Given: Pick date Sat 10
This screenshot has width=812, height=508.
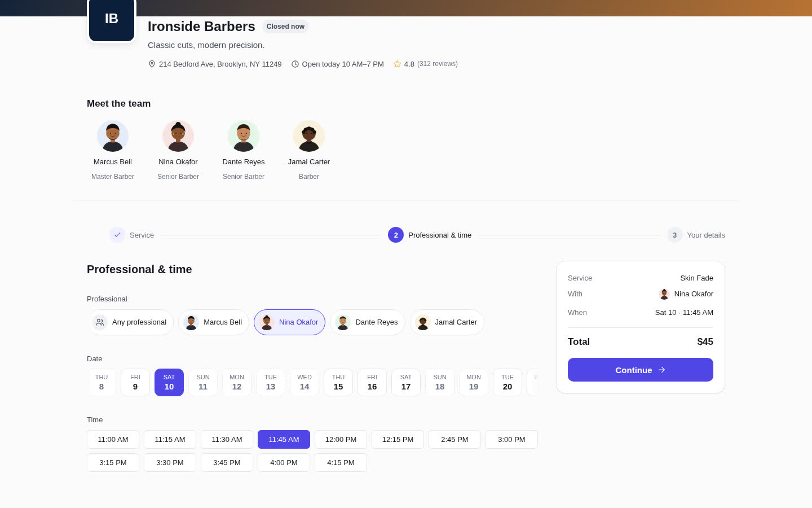Looking at the screenshot, I should coord(169,382).
